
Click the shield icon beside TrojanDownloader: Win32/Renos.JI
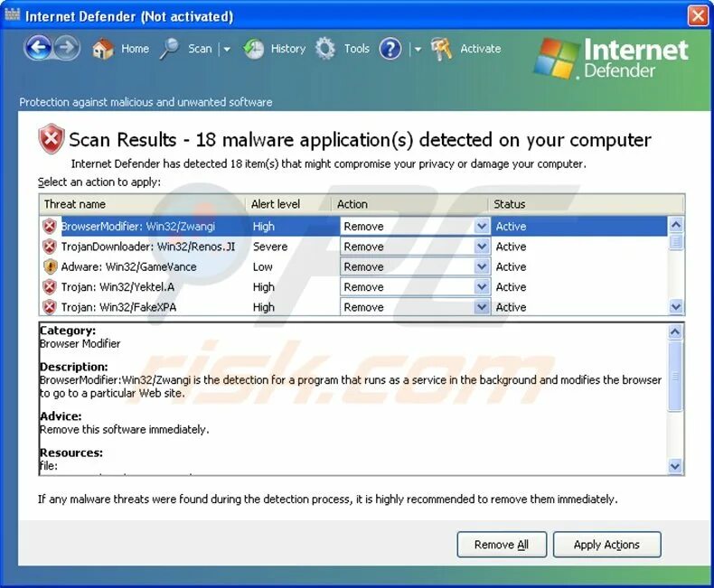pos(50,247)
